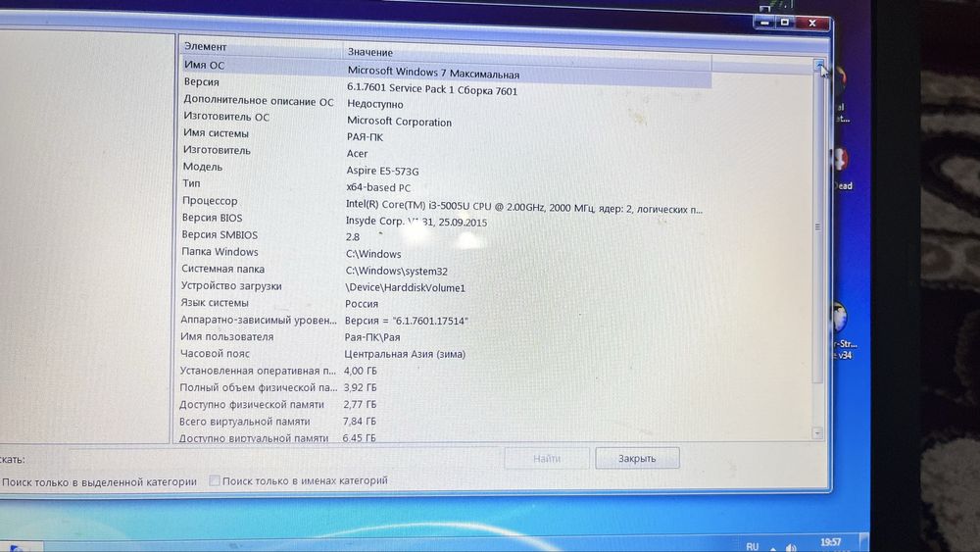Click value \Device\HarddiskVolume1
This screenshot has height=552, width=980.
[405, 288]
